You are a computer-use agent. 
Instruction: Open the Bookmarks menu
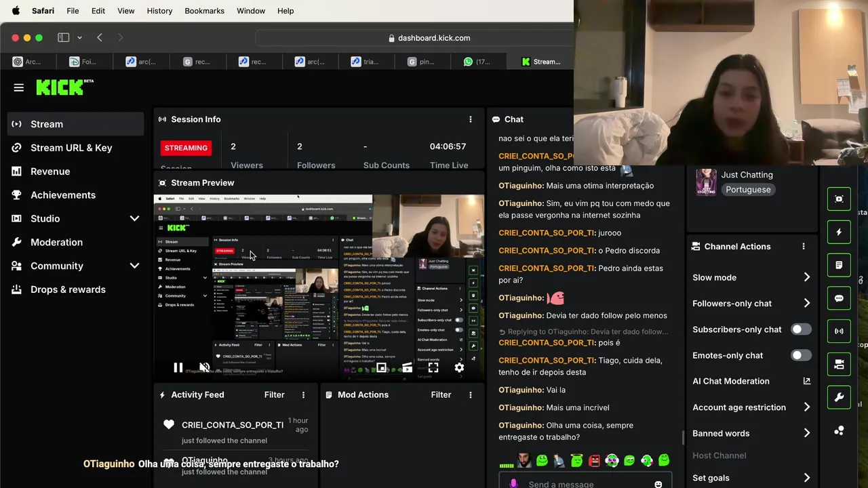pyautogui.click(x=204, y=11)
